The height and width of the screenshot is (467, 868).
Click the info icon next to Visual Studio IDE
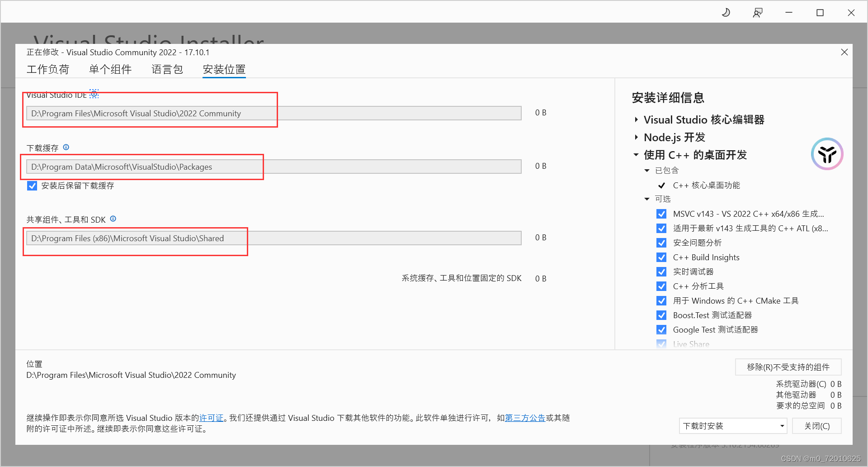tap(94, 94)
